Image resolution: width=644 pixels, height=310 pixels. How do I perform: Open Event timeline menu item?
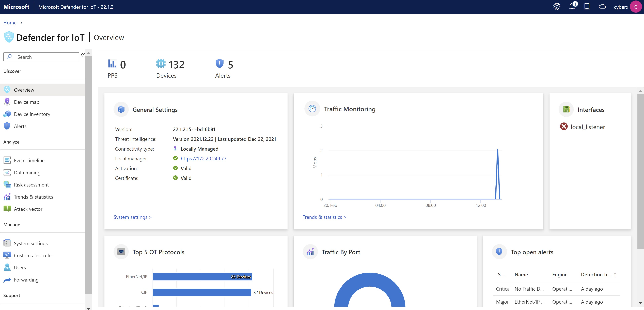pyautogui.click(x=42, y=161)
